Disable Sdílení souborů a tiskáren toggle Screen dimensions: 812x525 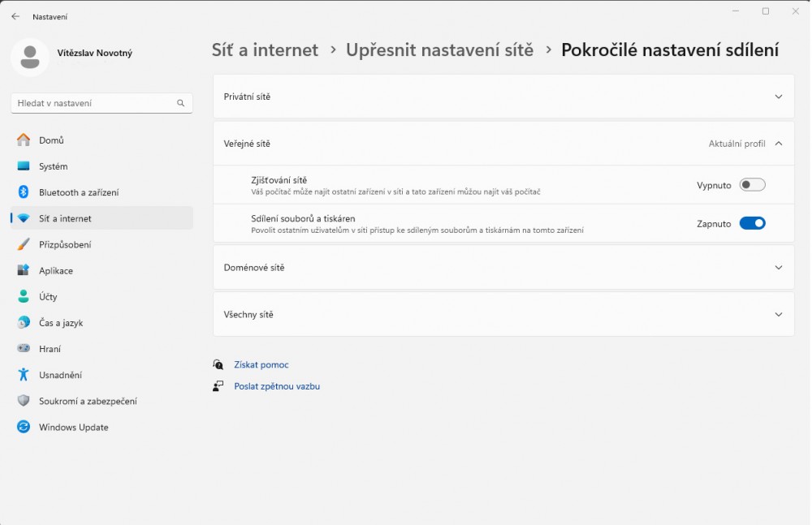click(752, 224)
